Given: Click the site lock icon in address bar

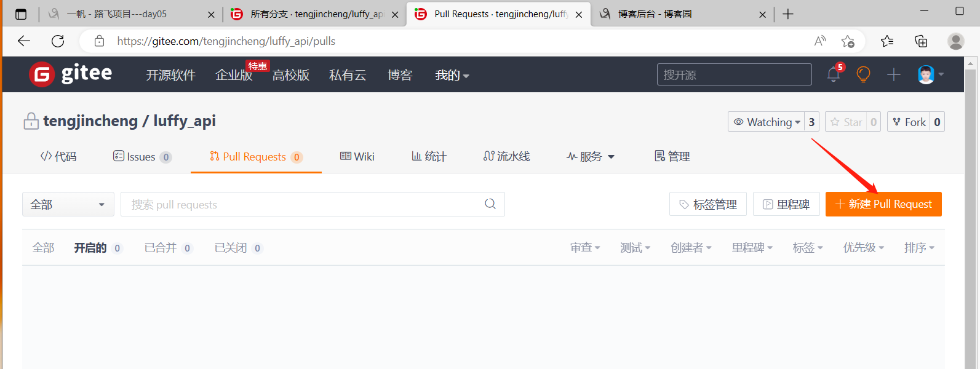Looking at the screenshot, I should click(x=99, y=41).
